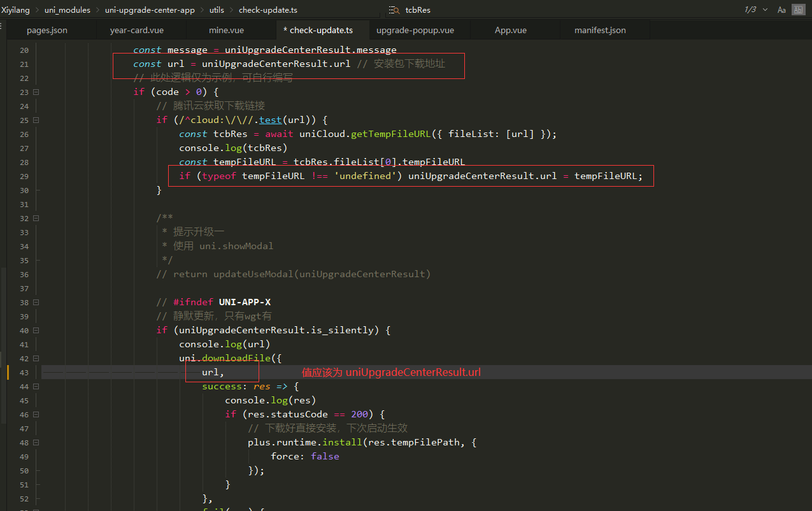Collapse the comment block at line 32

click(36, 218)
